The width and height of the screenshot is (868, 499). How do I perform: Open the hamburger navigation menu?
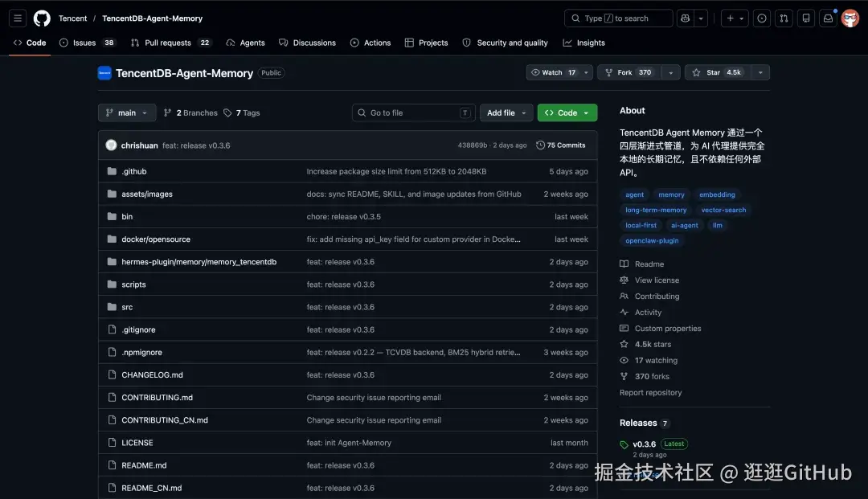18,18
